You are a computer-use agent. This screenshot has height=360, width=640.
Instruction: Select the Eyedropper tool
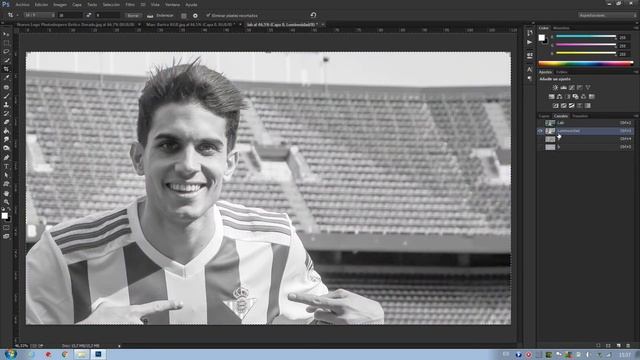[6, 78]
